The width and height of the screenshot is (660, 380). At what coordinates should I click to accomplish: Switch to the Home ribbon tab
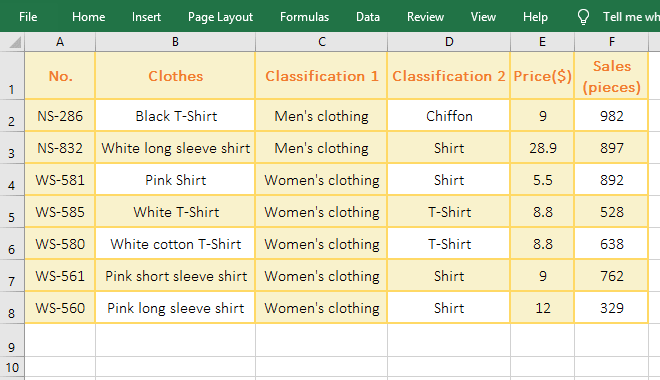point(88,17)
